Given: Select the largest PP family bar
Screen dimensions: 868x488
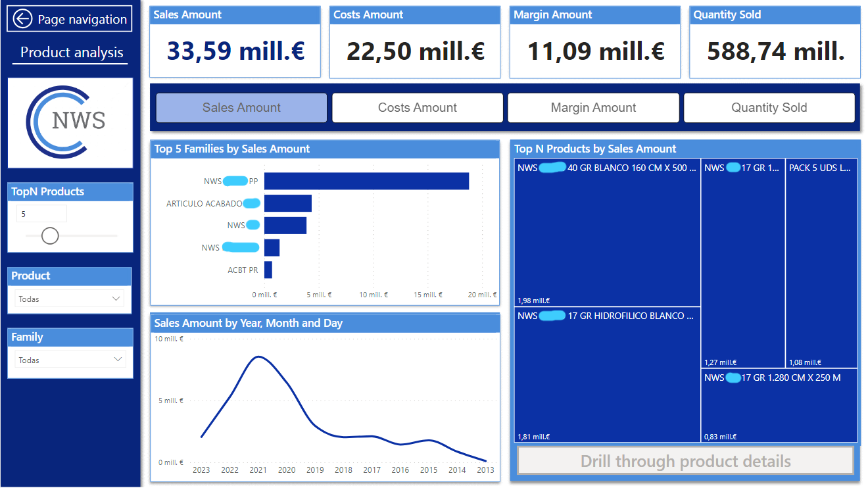Looking at the screenshot, I should coord(366,181).
